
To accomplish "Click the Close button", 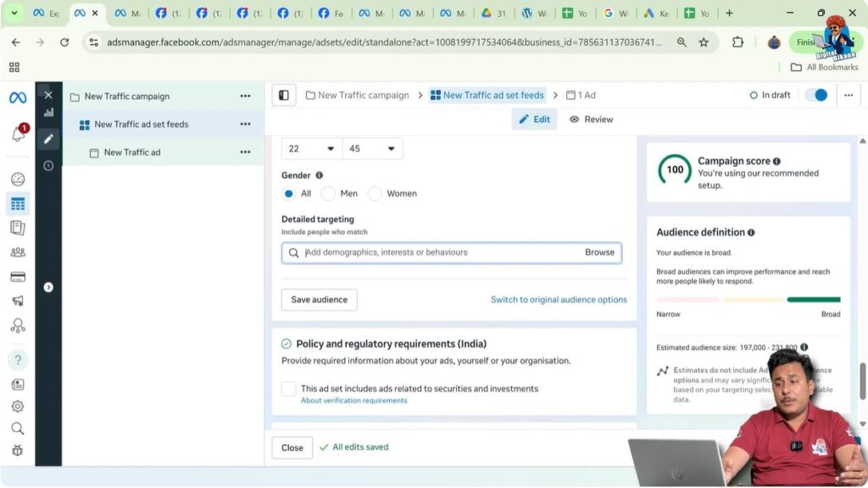I will (292, 447).
